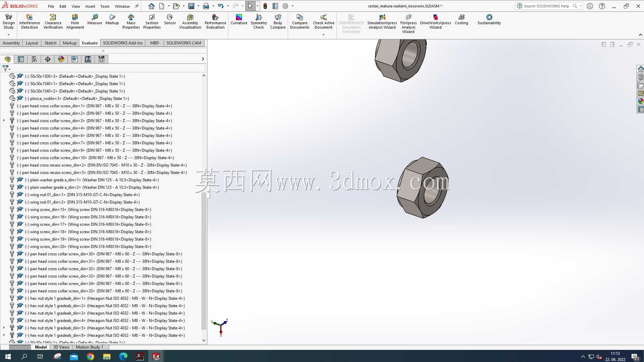This screenshot has height=362, width=644.
Task: Open the filter funnel in the tree
Action: coord(6,68)
